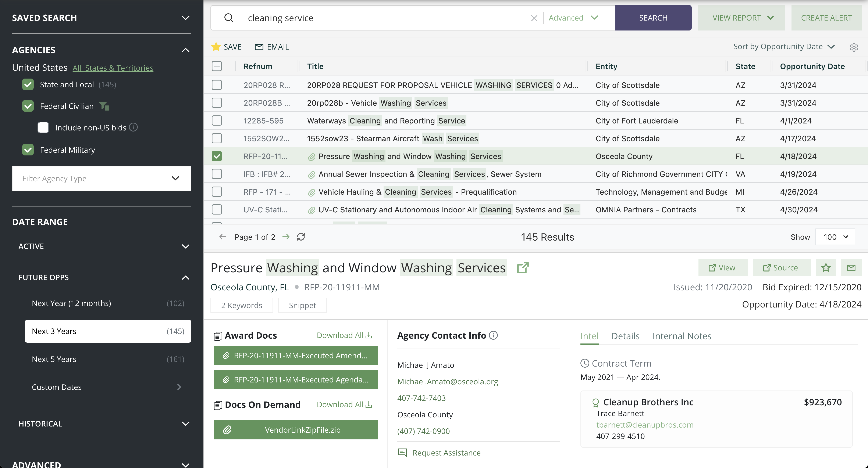Click into the cleaning service search field
868x468 pixels.
384,18
